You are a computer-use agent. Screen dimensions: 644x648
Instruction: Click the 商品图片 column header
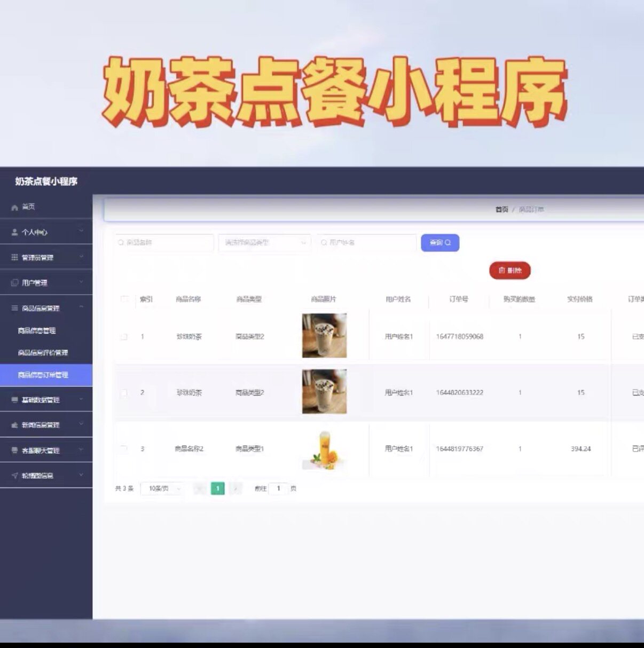pyautogui.click(x=324, y=299)
